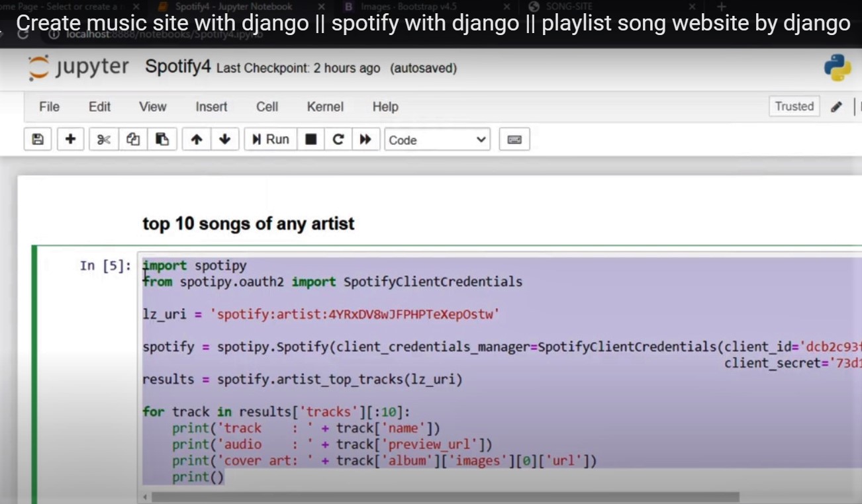Click the Trusted notebook button
This screenshot has width=862, height=504.
coord(794,106)
